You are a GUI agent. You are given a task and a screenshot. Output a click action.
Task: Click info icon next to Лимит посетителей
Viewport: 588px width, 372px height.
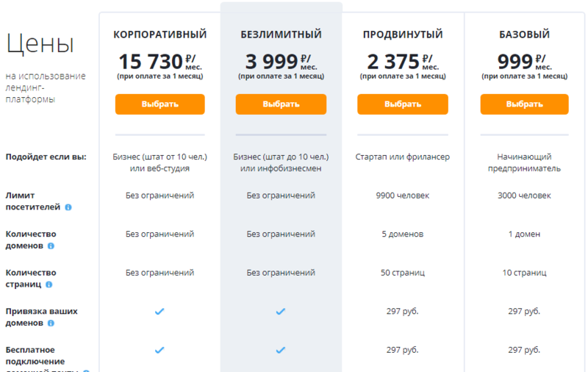[68, 208]
